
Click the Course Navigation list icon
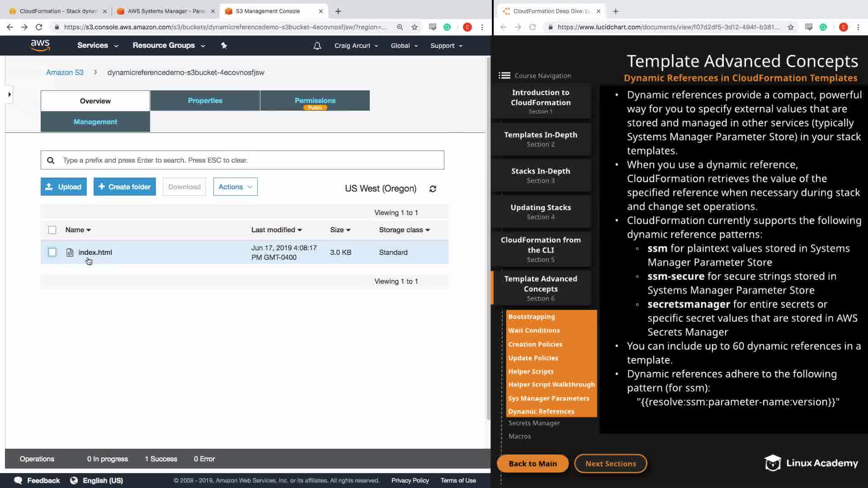505,75
